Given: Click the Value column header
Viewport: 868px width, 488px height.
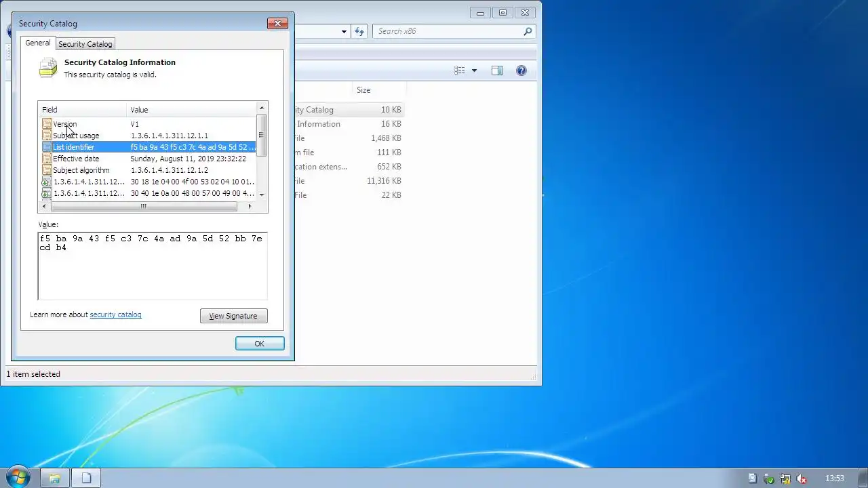Looking at the screenshot, I should pos(191,109).
